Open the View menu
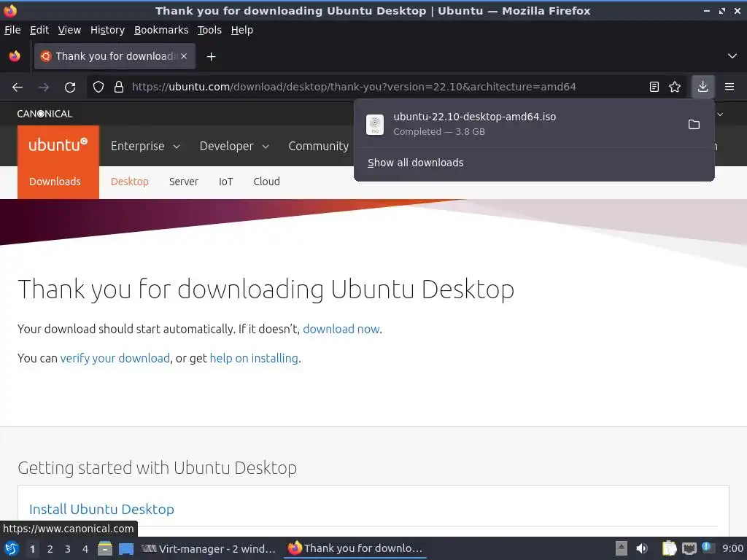 click(x=69, y=30)
